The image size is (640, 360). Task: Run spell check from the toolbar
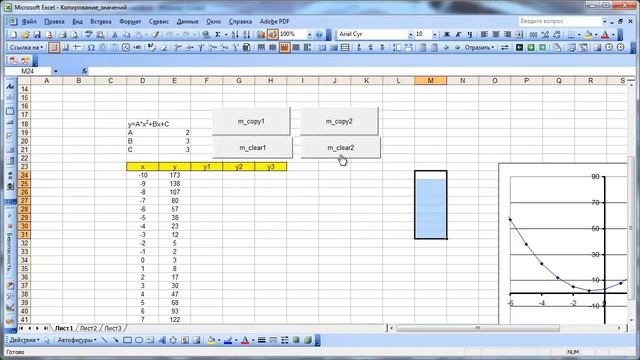point(88,35)
